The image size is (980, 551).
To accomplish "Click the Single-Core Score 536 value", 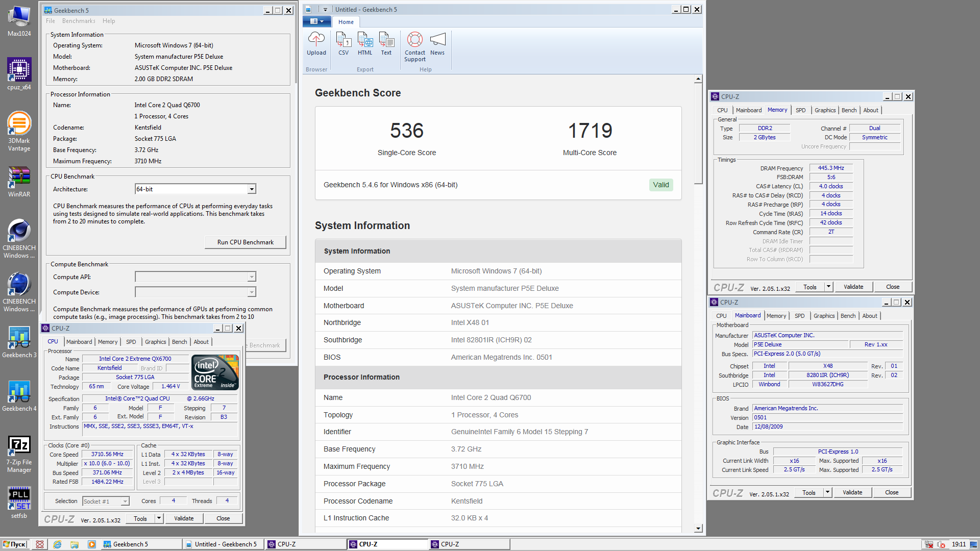I will tap(407, 131).
